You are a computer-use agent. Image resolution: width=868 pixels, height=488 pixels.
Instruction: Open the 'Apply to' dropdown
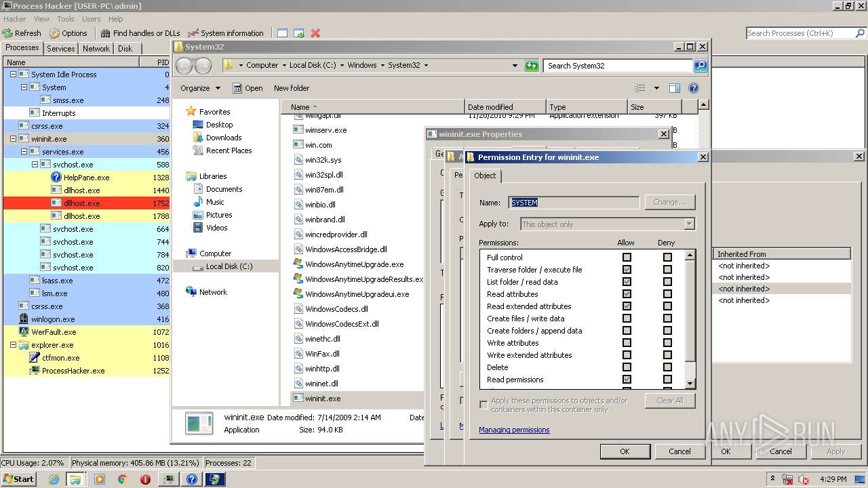click(x=689, y=224)
